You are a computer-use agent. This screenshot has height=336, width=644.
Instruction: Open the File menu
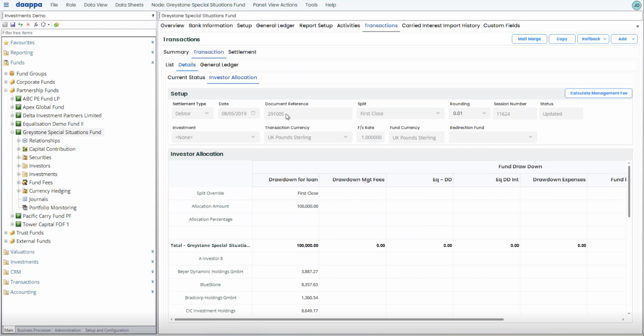[x=54, y=5]
